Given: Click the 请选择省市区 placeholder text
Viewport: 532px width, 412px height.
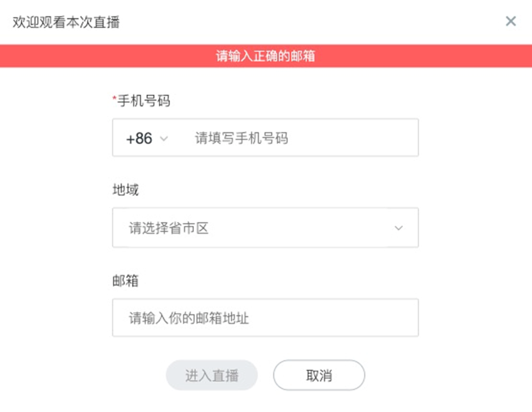Looking at the screenshot, I should (x=169, y=228).
